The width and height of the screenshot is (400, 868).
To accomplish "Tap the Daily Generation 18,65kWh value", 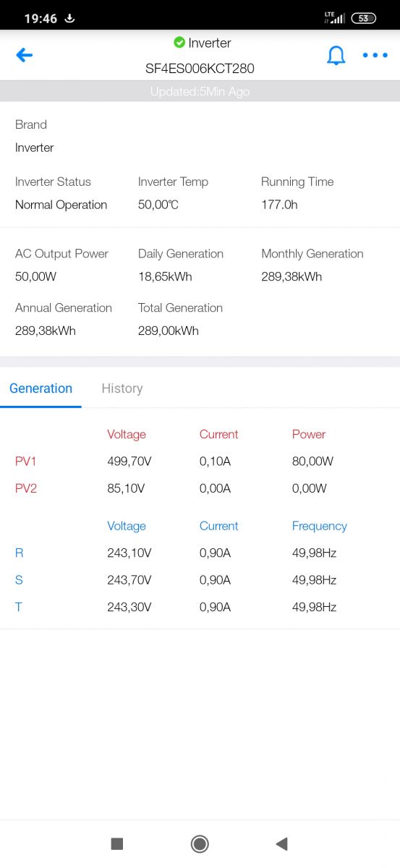I will point(165,276).
